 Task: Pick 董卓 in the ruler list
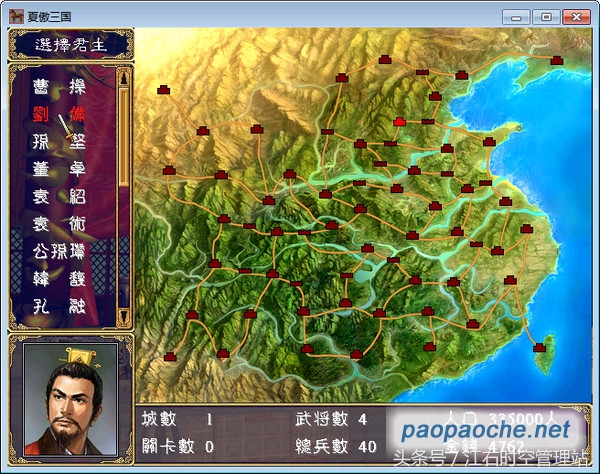59,169
